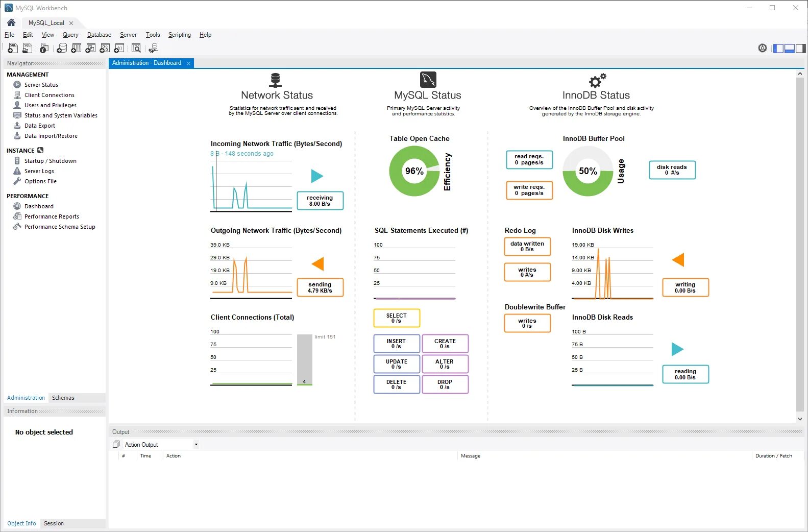This screenshot has height=532, width=808.
Task: Go to the home screen icon
Action: pyautogui.click(x=11, y=22)
